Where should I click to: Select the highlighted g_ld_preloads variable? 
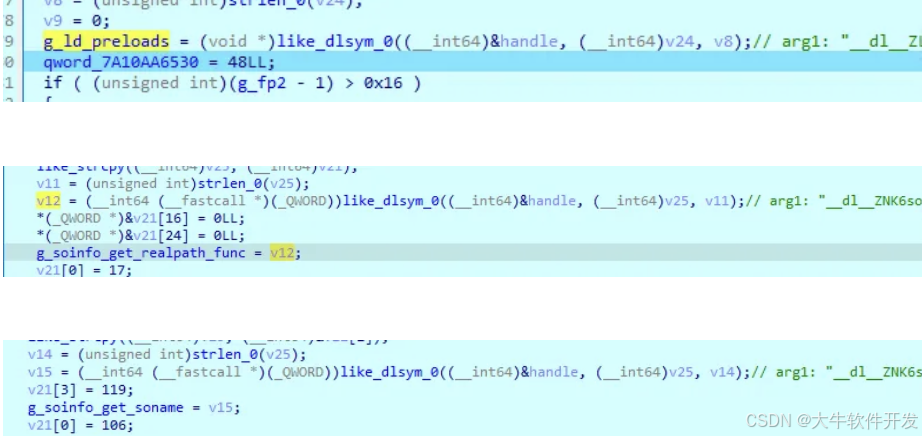[106, 41]
